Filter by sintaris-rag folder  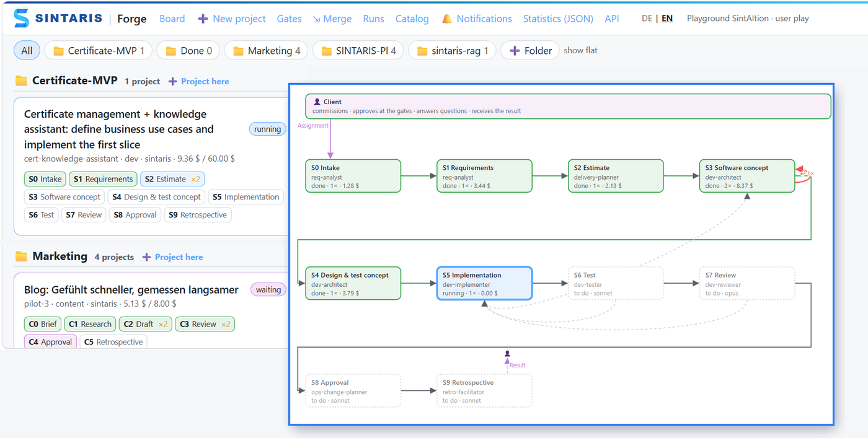pyautogui.click(x=453, y=51)
